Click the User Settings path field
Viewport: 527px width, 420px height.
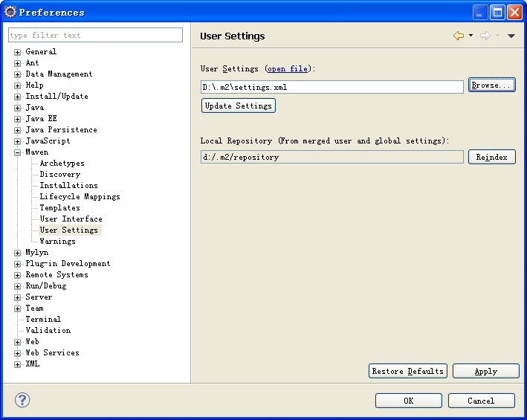click(x=332, y=87)
